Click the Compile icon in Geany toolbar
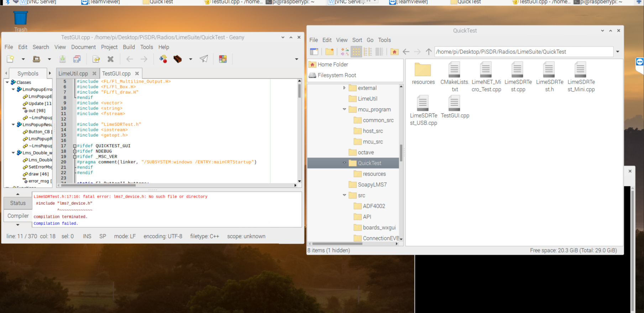 pyautogui.click(x=163, y=59)
